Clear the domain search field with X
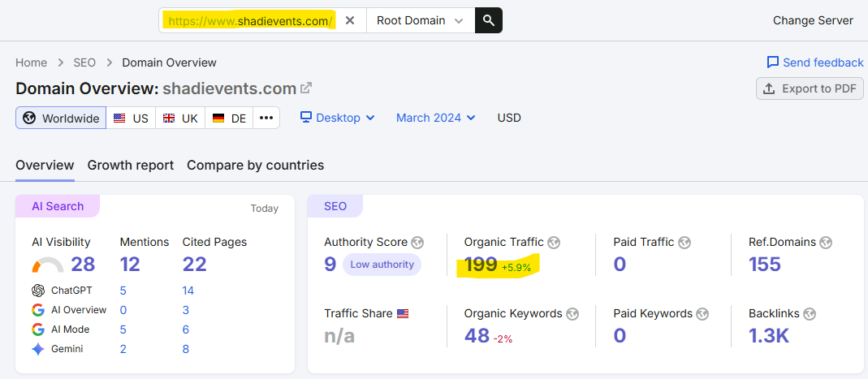Screen dimensions: 868x379 click(350, 20)
